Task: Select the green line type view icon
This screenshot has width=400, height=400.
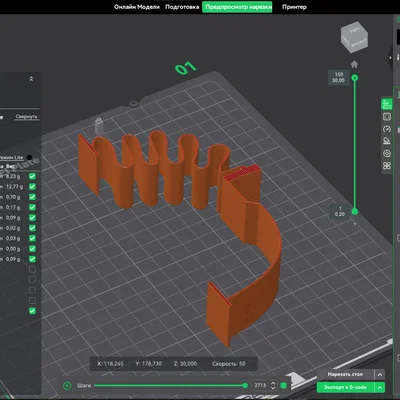Action: 387,104
